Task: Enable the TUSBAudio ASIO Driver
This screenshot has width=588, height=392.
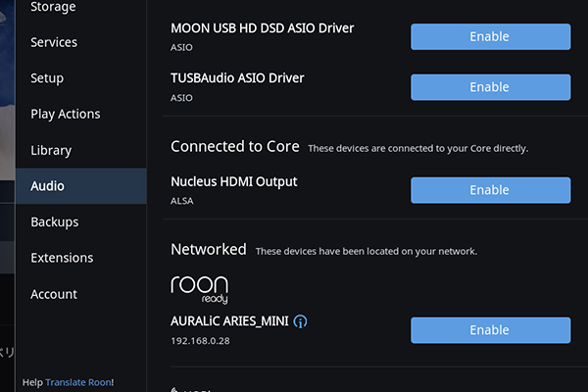Action: (489, 87)
